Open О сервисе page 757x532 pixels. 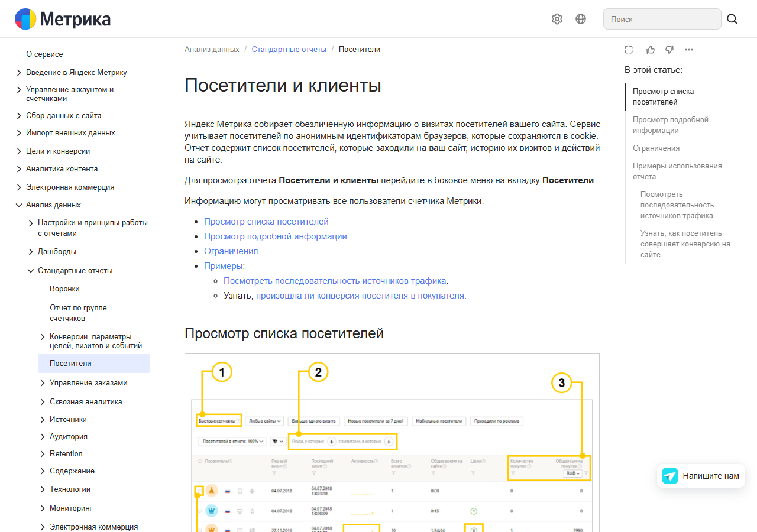point(44,54)
